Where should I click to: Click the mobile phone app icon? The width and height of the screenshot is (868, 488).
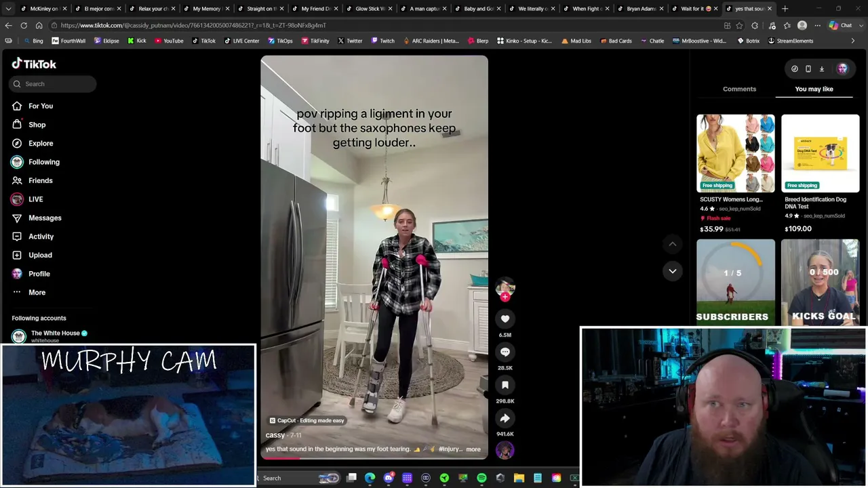pos(808,68)
